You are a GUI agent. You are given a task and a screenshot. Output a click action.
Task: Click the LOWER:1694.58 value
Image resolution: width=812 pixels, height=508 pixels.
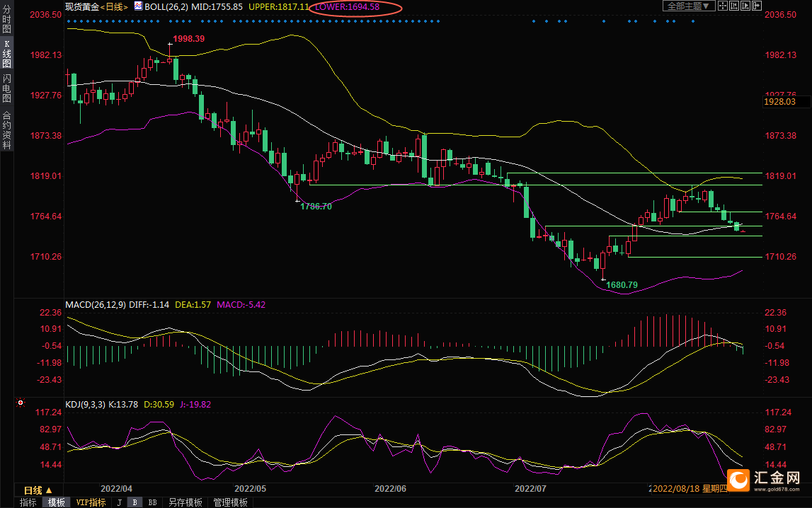348,7
